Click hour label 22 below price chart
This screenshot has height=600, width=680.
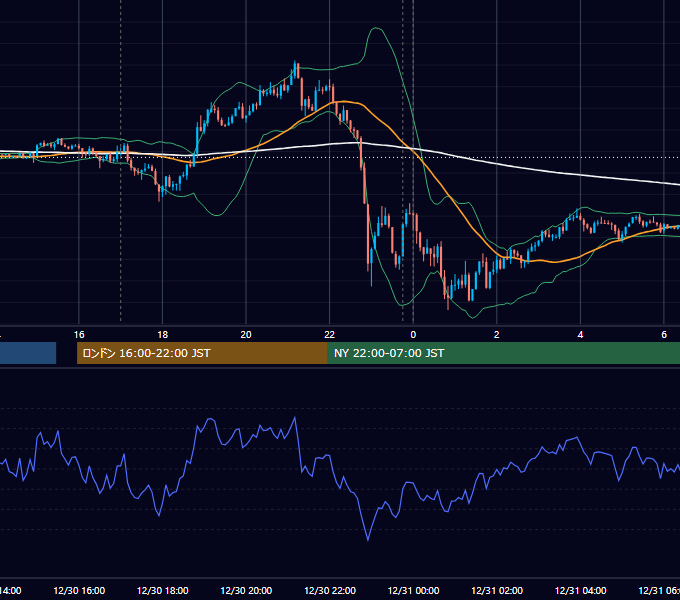pyautogui.click(x=330, y=335)
